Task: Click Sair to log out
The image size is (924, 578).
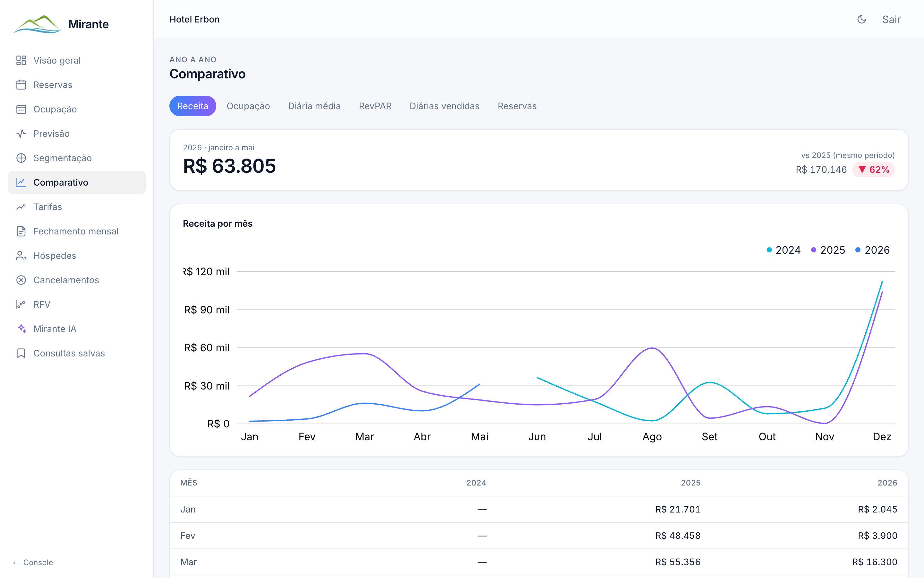Action: (x=891, y=20)
